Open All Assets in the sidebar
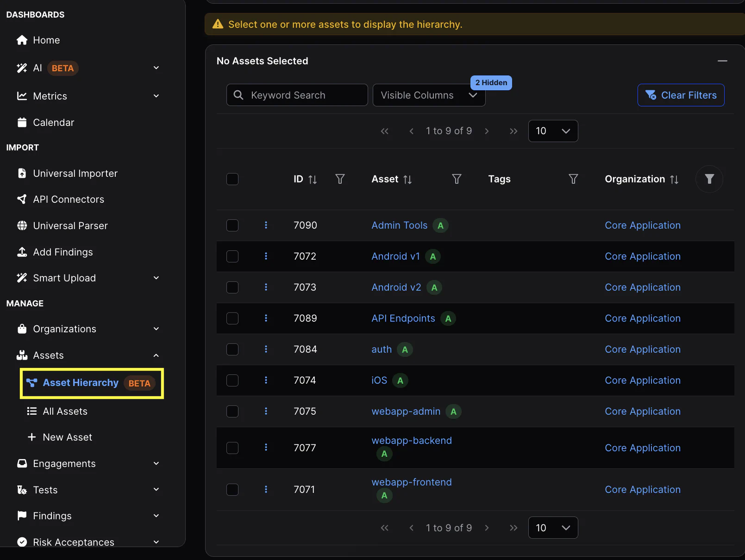This screenshot has height=560, width=745. (65, 411)
